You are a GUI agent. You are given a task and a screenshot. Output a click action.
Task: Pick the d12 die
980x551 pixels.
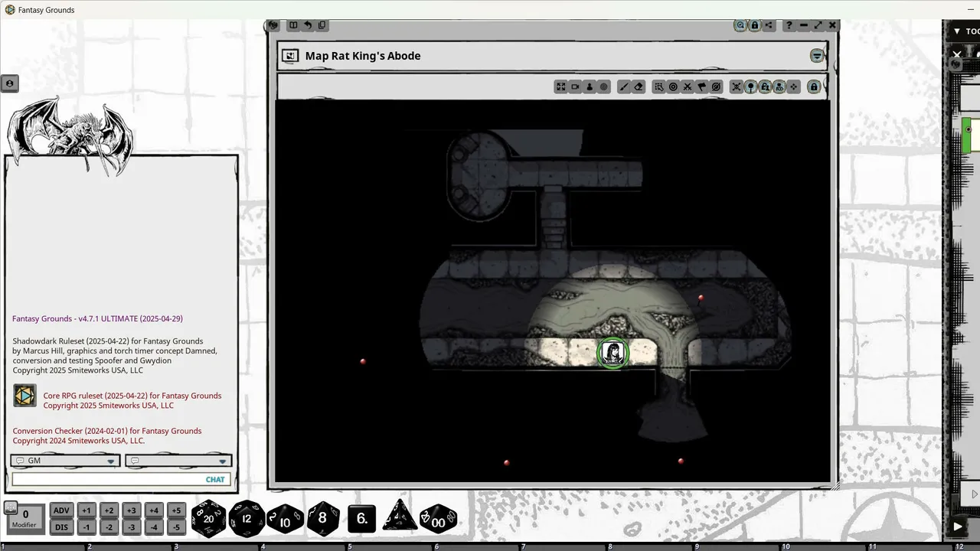click(247, 519)
